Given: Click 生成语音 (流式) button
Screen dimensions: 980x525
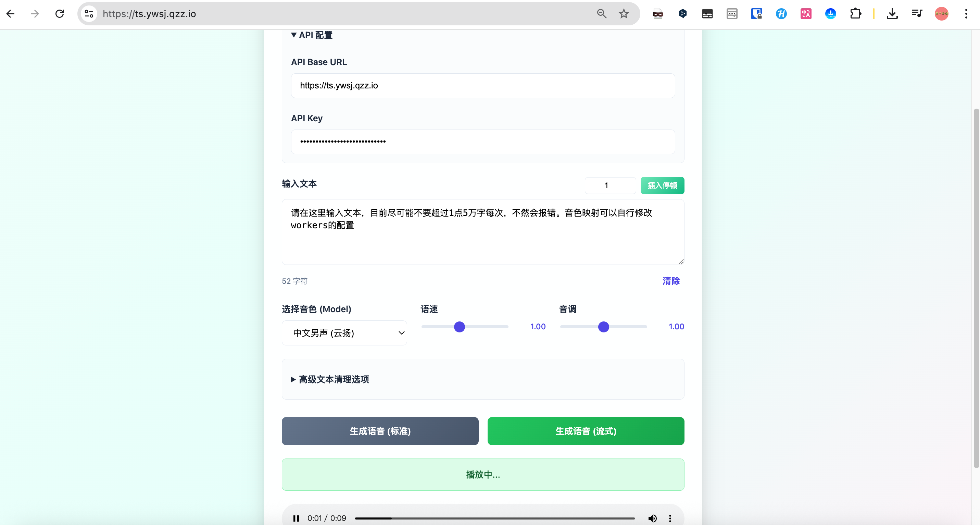Looking at the screenshot, I should click(x=586, y=431).
